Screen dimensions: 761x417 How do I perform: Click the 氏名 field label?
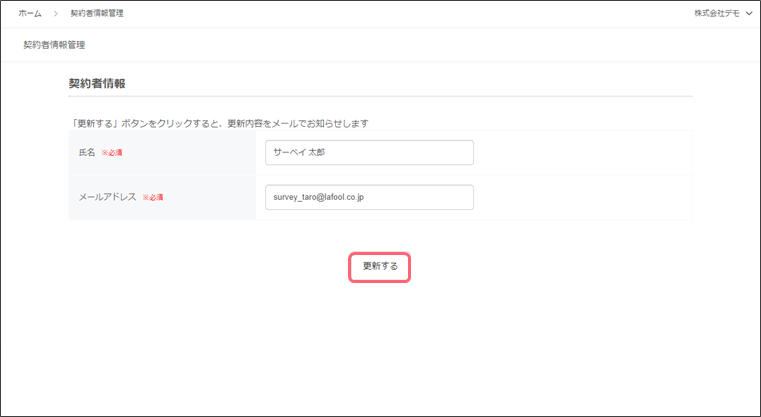tap(87, 153)
